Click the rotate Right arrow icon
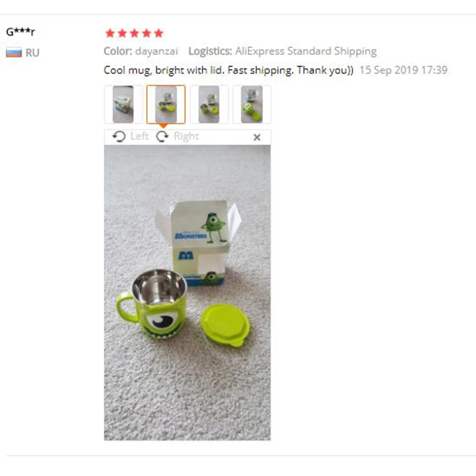 [x=162, y=137]
